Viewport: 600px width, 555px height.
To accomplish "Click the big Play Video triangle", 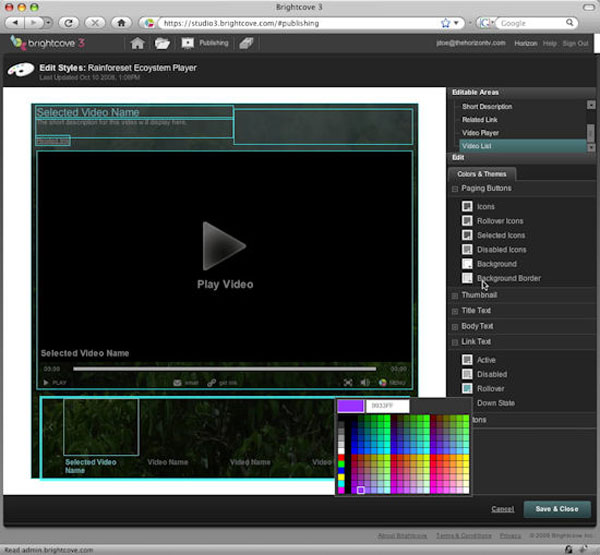I will pos(224,246).
